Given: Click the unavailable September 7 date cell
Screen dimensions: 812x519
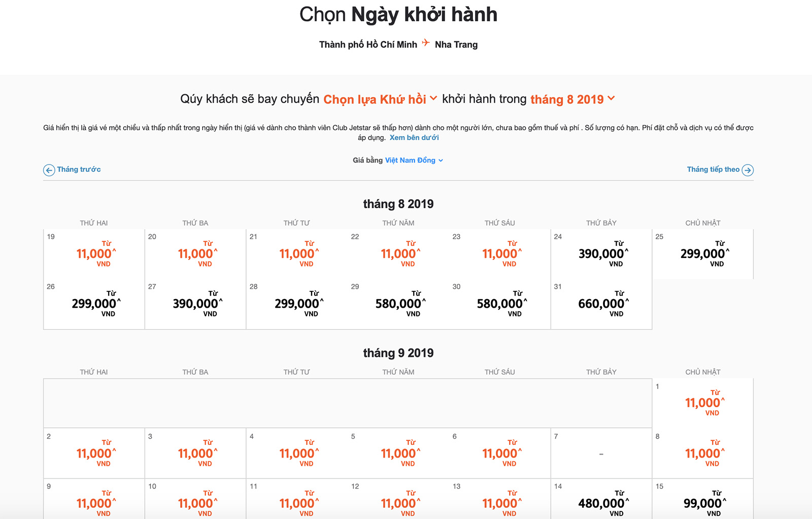Looking at the screenshot, I should point(601,453).
